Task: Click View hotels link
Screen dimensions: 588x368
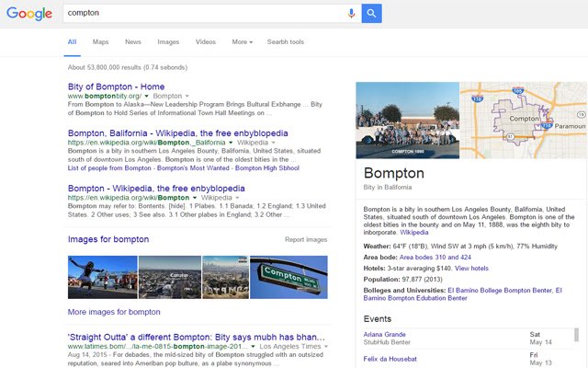Action: coord(471,269)
